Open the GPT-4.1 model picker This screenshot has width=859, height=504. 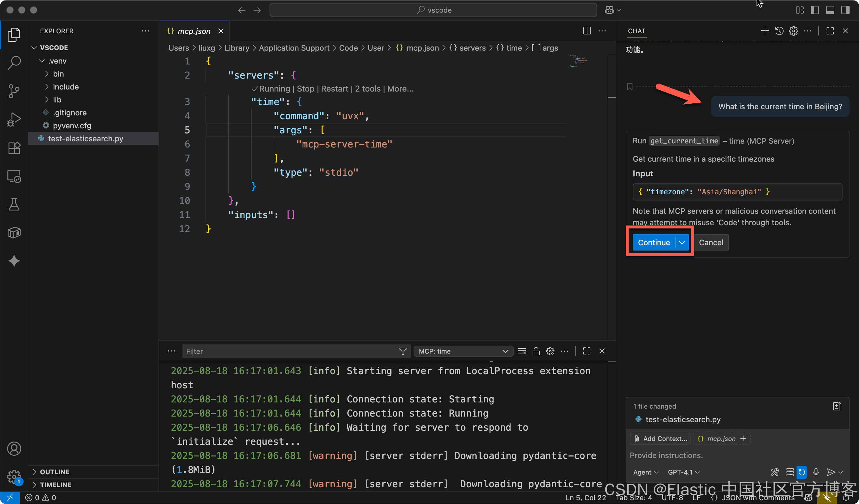(x=683, y=472)
